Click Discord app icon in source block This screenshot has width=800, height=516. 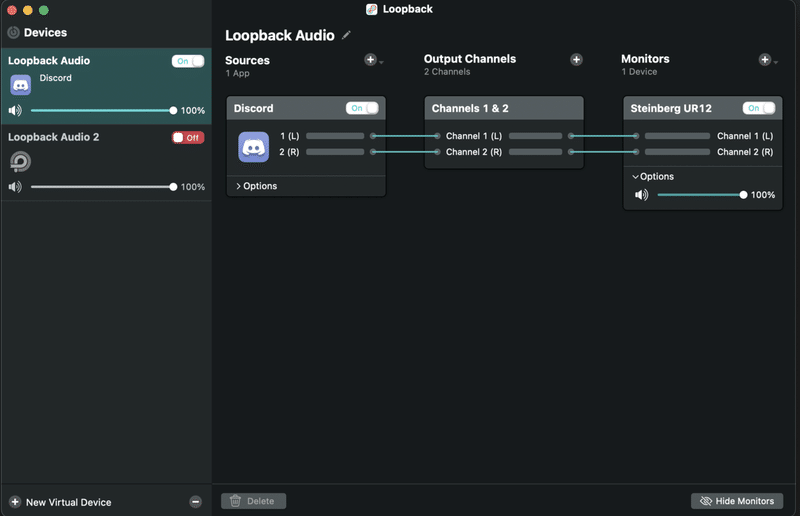pos(254,147)
